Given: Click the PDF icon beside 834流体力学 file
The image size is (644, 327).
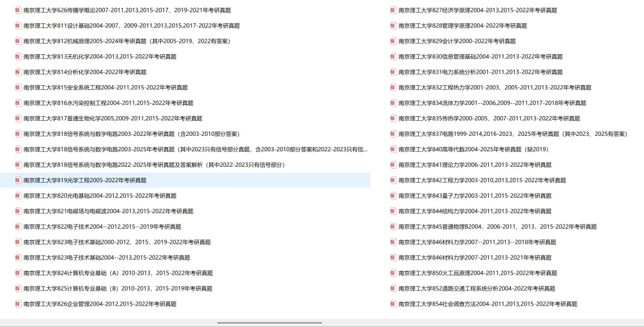Looking at the screenshot, I should (393, 102).
